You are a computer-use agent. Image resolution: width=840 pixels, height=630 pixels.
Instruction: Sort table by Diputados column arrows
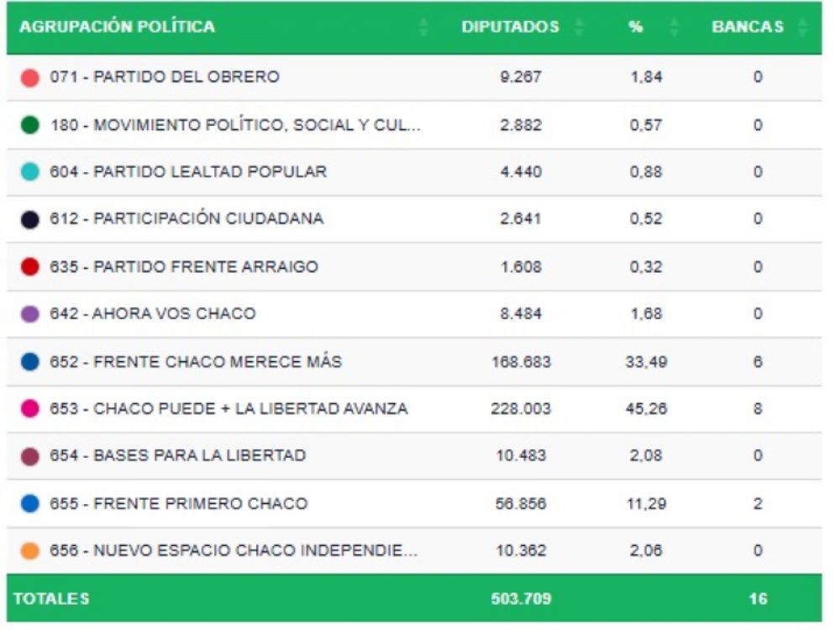pyautogui.click(x=580, y=27)
